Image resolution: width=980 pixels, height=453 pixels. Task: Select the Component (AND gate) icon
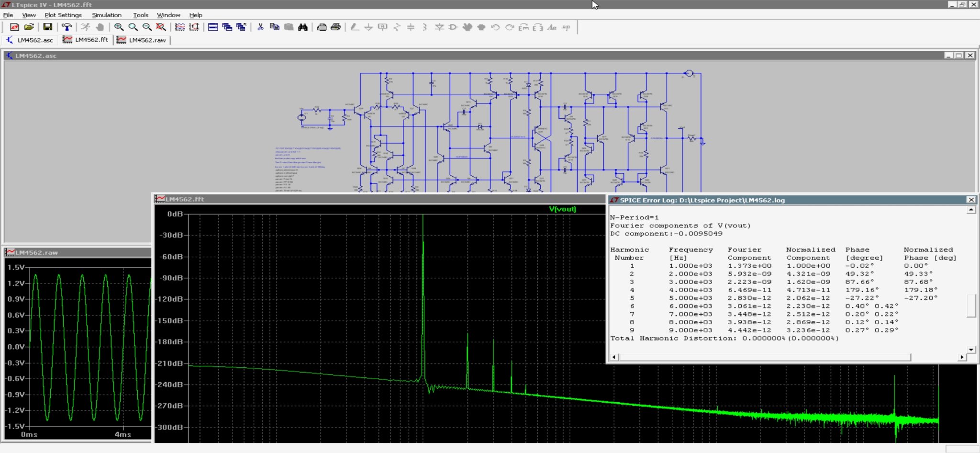pyautogui.click(x=453, y=27)
